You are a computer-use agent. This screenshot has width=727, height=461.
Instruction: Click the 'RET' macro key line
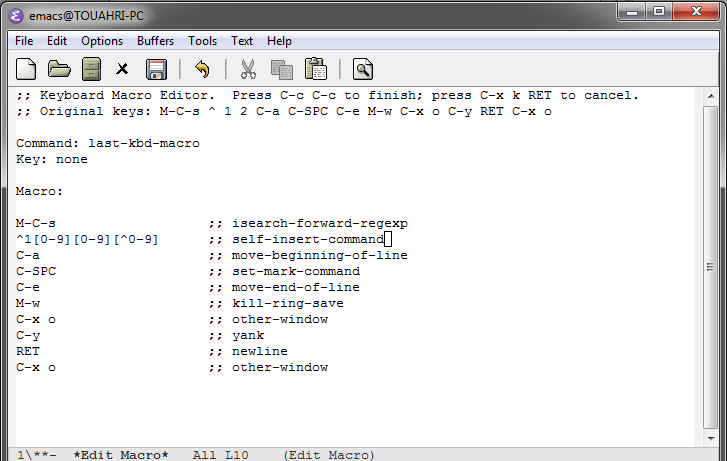[28, 352]
